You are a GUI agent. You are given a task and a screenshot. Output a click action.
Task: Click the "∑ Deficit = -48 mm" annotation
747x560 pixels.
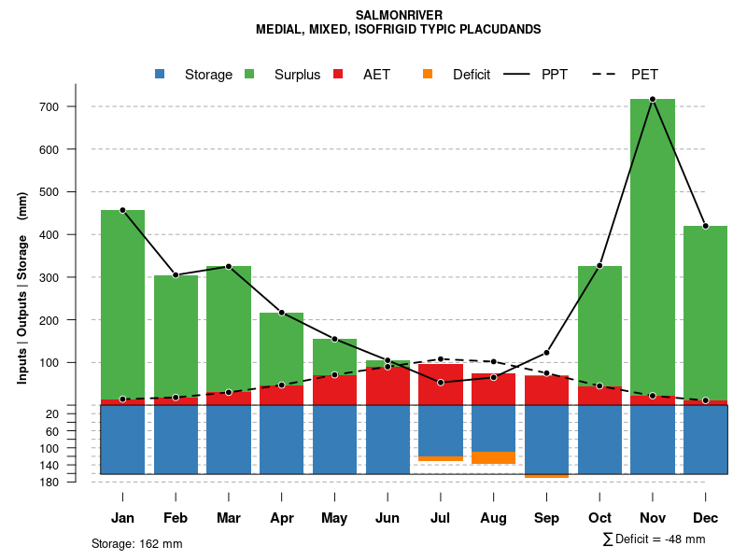click(654, 539)
